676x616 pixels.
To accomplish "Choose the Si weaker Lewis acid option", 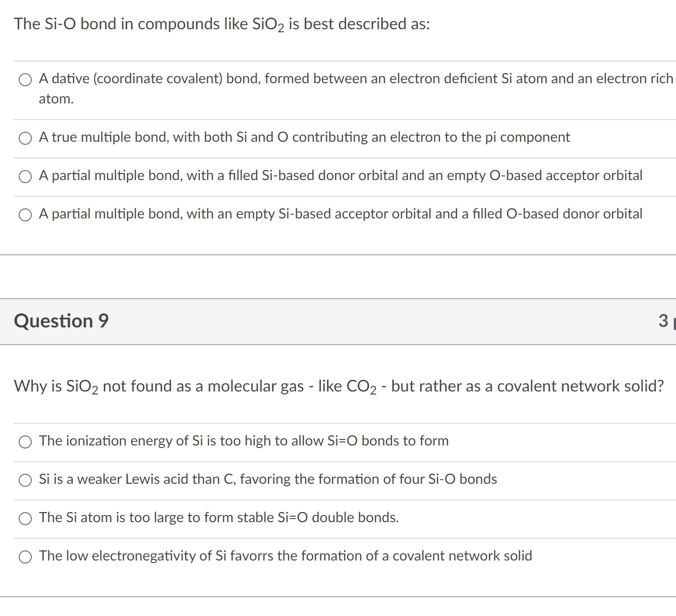I will click(25, 480).
